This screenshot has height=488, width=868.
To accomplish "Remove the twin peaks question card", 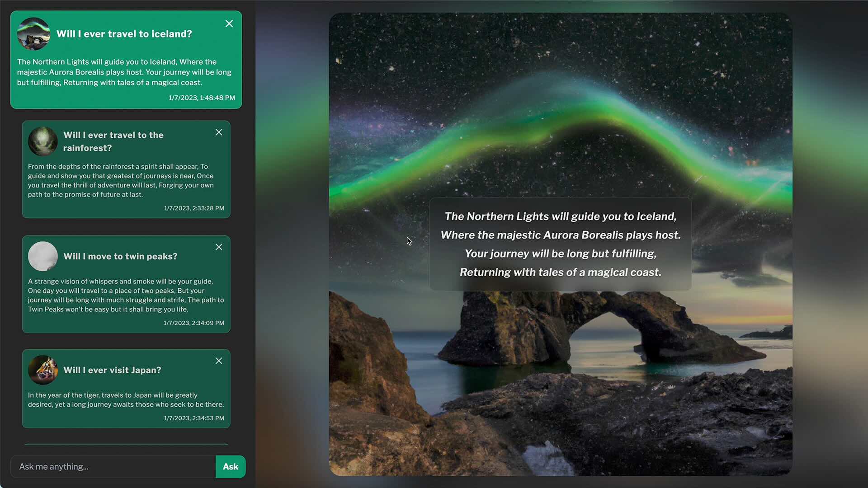I will 219,247.
